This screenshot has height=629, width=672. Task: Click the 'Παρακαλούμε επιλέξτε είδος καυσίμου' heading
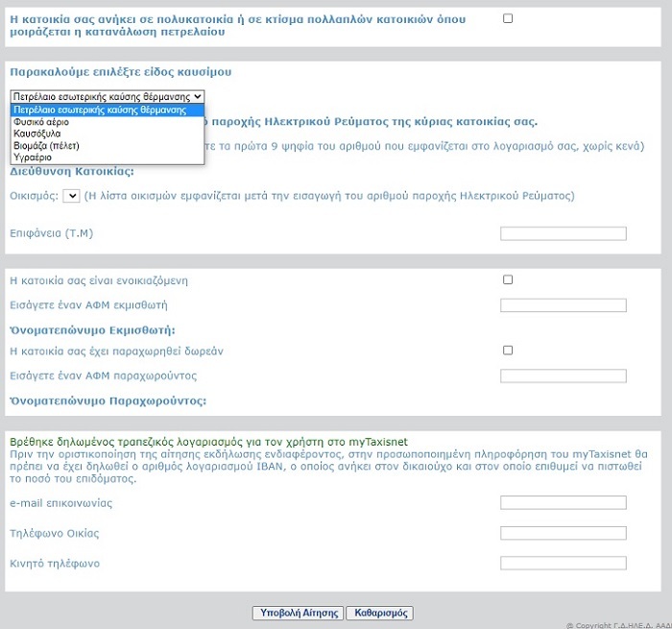tap(120, 72)
